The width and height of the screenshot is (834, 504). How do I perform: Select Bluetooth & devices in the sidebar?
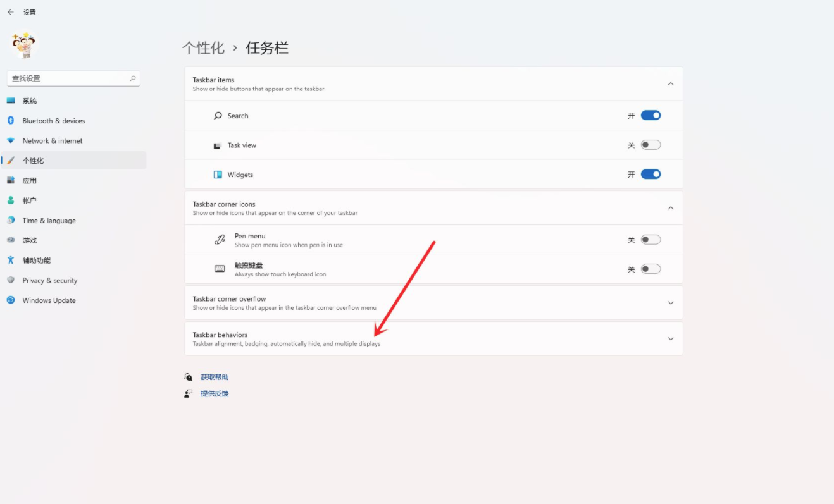pos(54,120)
